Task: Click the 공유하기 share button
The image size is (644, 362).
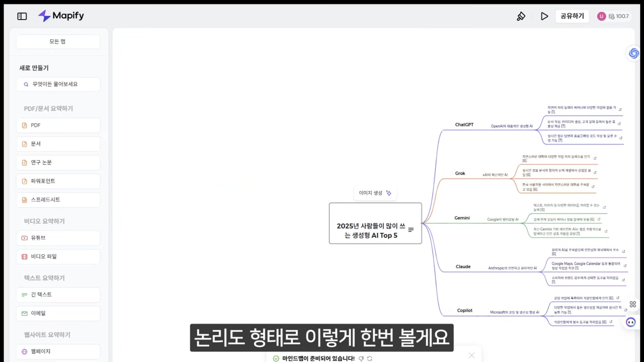Action: [572, 16]
